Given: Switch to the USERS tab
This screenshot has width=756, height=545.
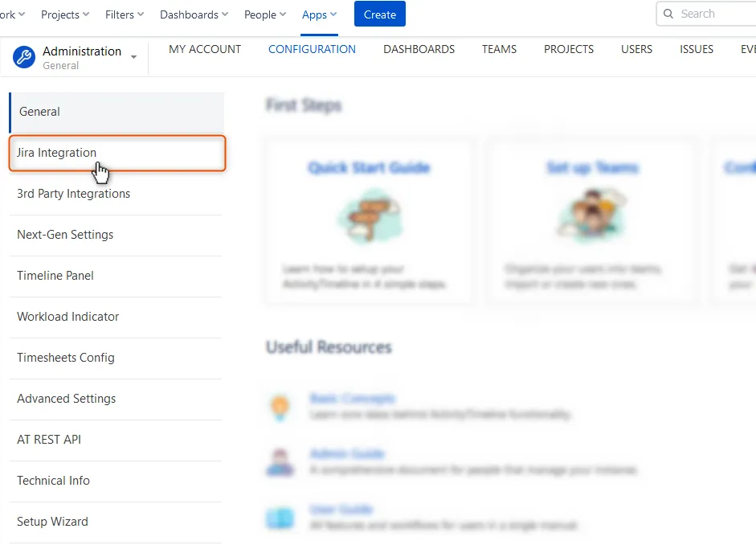Looking at the screenshot, I should click(x=636, y=49).
